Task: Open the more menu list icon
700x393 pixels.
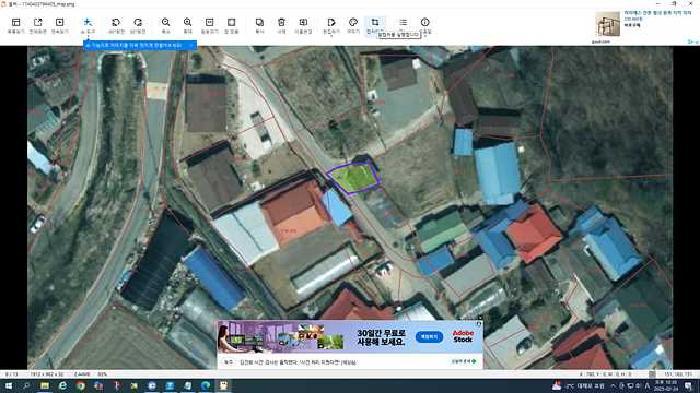Action: click(403, 22)
